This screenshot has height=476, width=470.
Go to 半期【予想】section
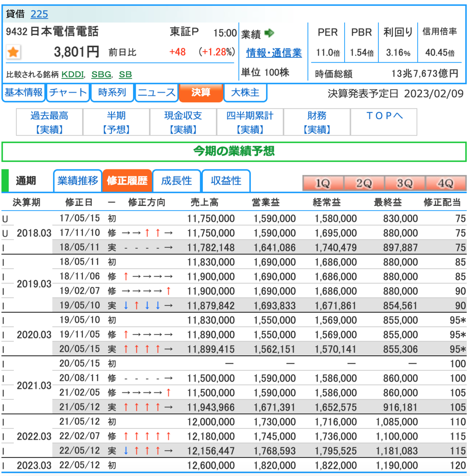(116, 122)
